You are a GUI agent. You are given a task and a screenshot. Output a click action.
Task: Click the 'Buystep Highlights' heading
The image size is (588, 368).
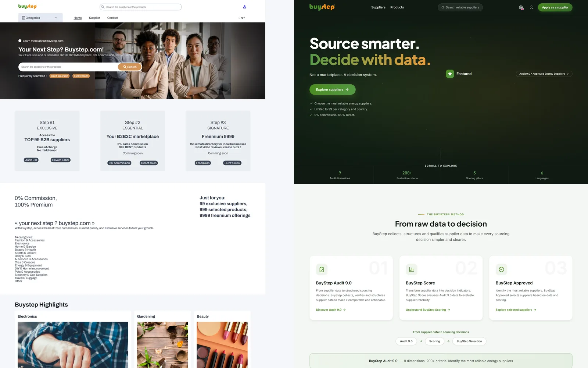pos(41,305)
